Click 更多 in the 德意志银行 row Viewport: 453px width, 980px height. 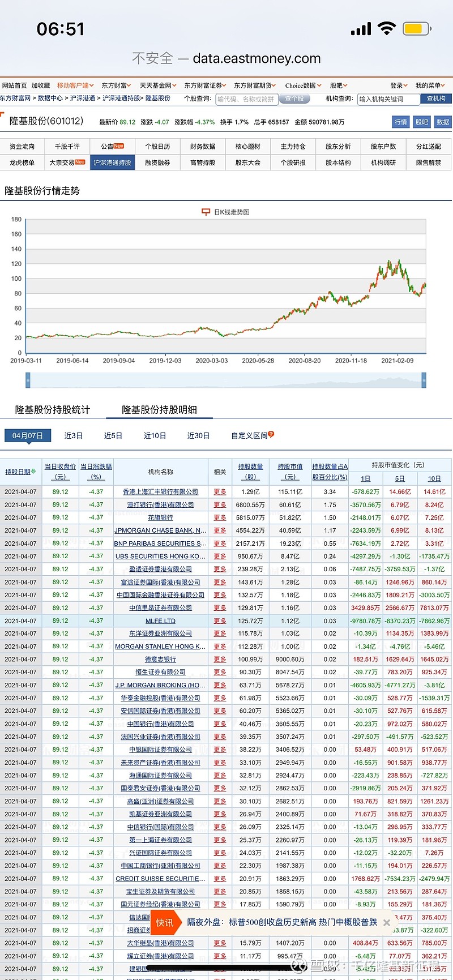coord(220,660)
